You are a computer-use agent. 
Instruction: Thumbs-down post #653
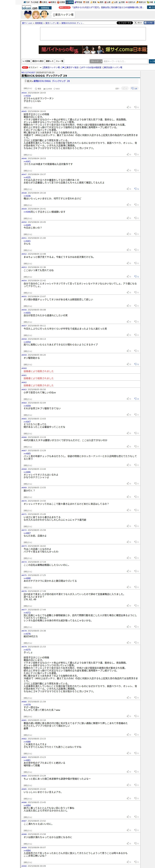click(x=136, y=277)
